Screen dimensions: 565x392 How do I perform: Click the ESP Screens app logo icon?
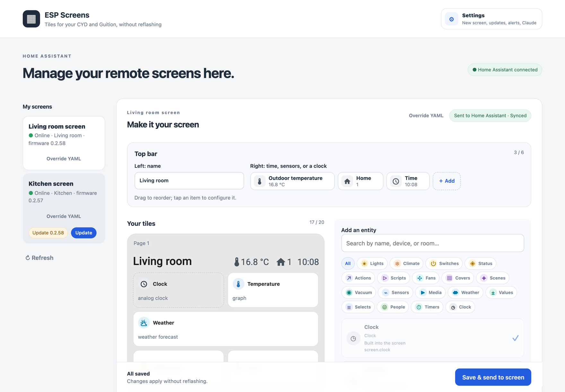click(31, 19)
